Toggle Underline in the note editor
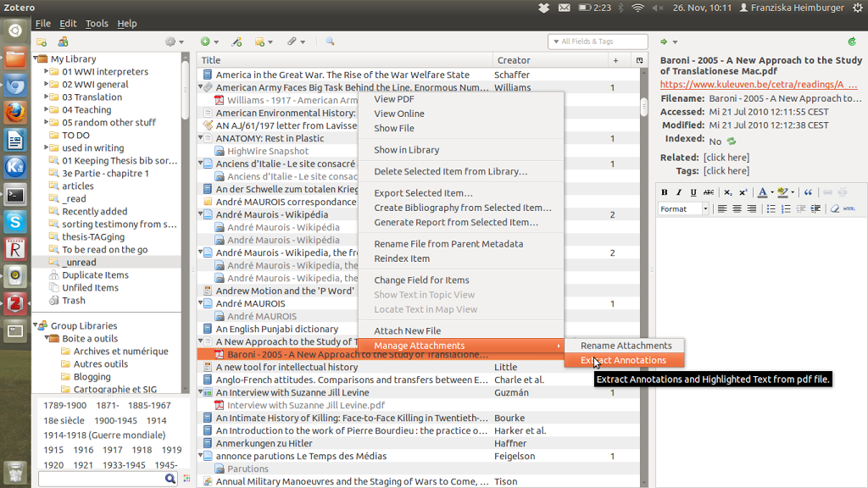Viewport: 868px width, 488px height. coord(693,192)
